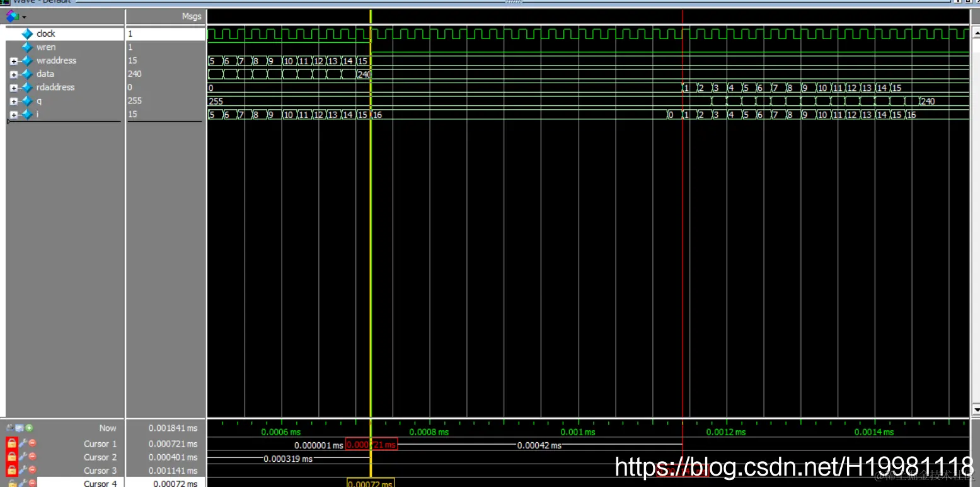Expand the wraddress bus
Image resolution: width=980 pixels, height=487 pixels.
tap(14, 61)
